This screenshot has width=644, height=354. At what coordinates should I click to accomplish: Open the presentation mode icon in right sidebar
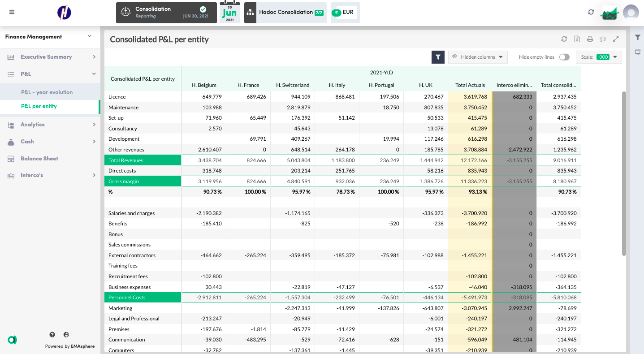[x=638, y=52]
